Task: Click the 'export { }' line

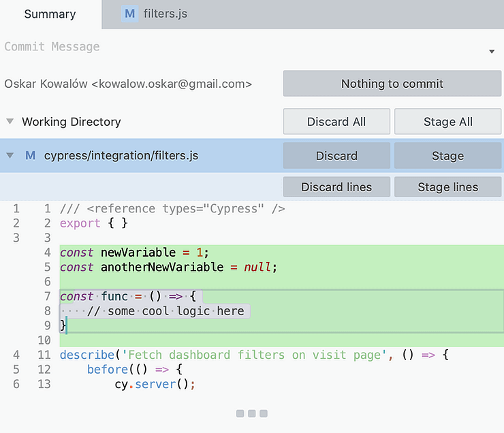Action: [94, 223]
